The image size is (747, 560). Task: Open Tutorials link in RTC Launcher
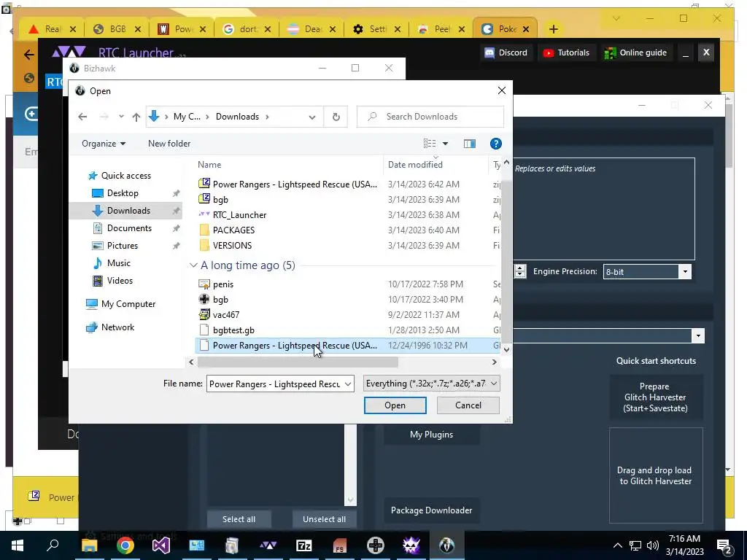click(566, 52)
